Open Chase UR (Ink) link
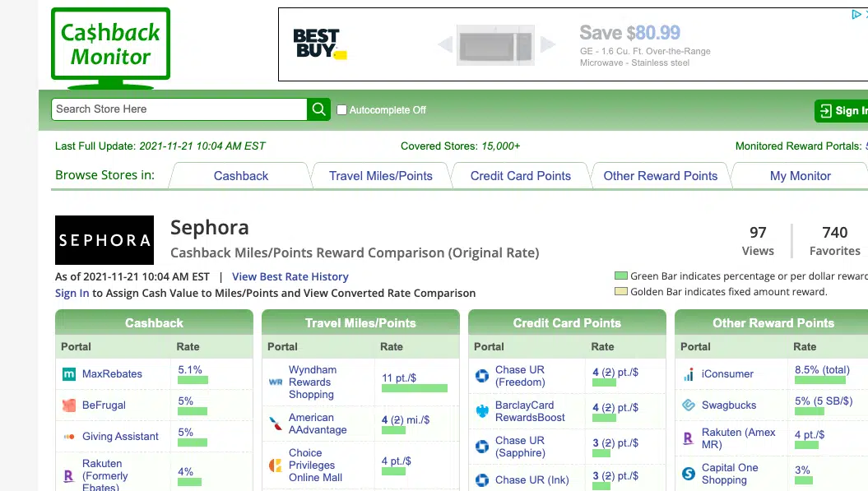 [x=532, y=480]
